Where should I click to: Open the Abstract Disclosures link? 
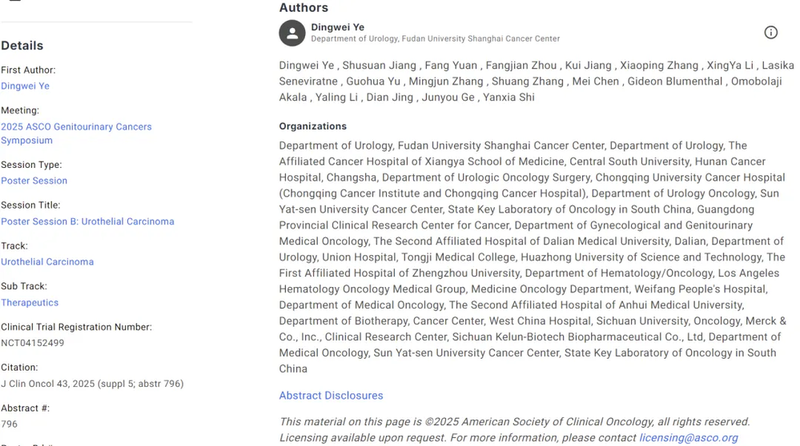pyautogui.click(x=331, y=396)
